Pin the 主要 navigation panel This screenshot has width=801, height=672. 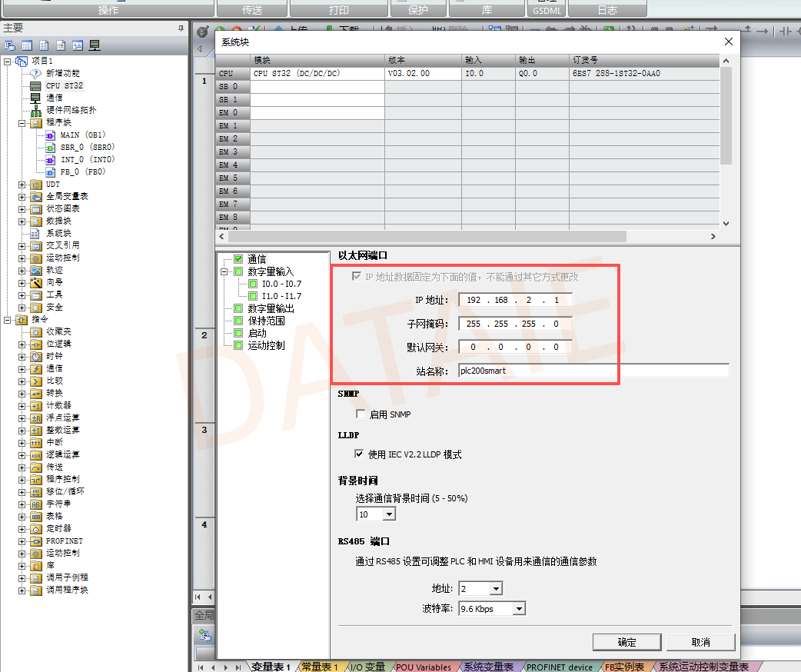181,28
